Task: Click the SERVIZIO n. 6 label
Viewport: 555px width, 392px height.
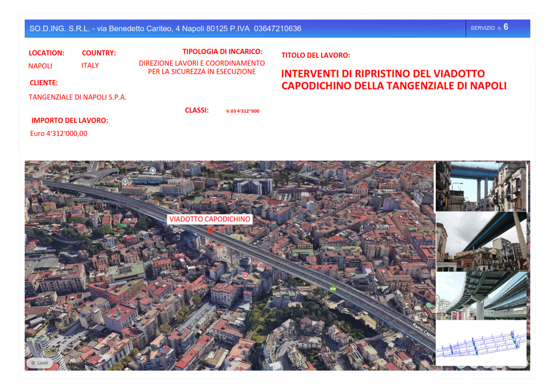Action: pyautogui.click(x=489, y=27)
